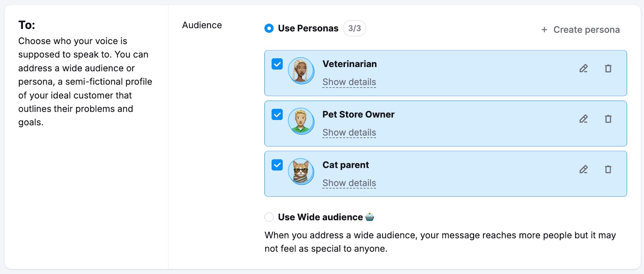The image size is (644, 274).
Task: Edit the Veterinarian persona using the pencil icon
Action: click(584, 68)
